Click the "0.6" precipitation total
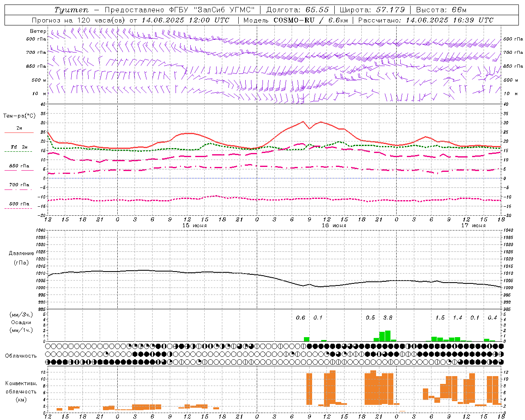This screenshot has height=420, width=525. pos(301,318)
